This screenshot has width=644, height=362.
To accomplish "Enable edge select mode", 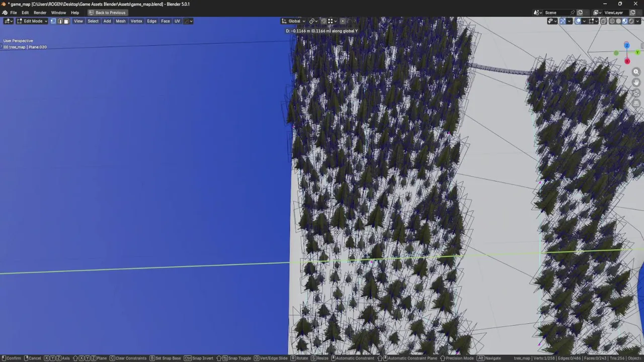I will [60, 21].
